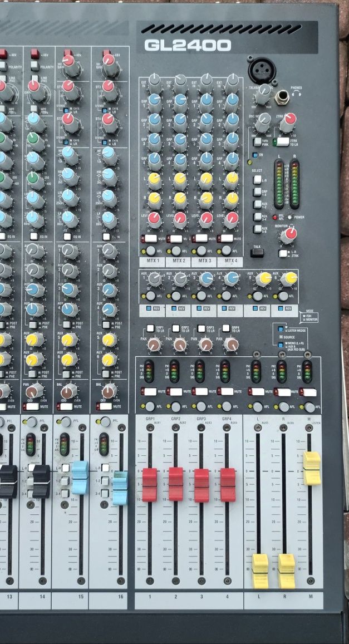Toggle EQ IN on channel 16
This screenshot has height=644, width=349.
click(x=106, y=237)
